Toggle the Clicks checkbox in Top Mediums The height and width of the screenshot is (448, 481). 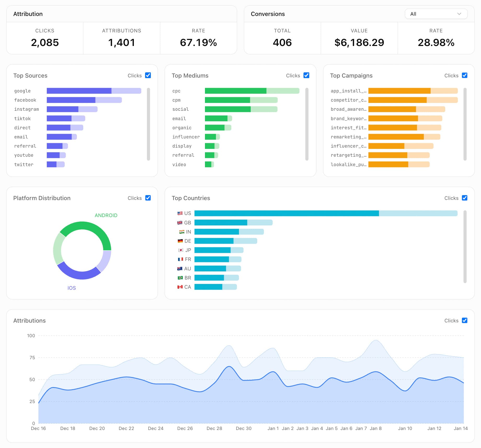(x=306, y=75)
